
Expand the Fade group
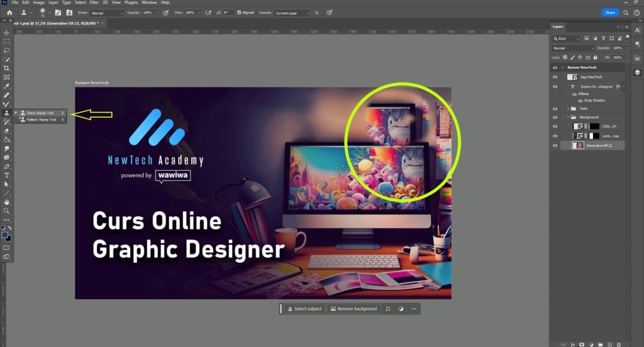(568, 108)
